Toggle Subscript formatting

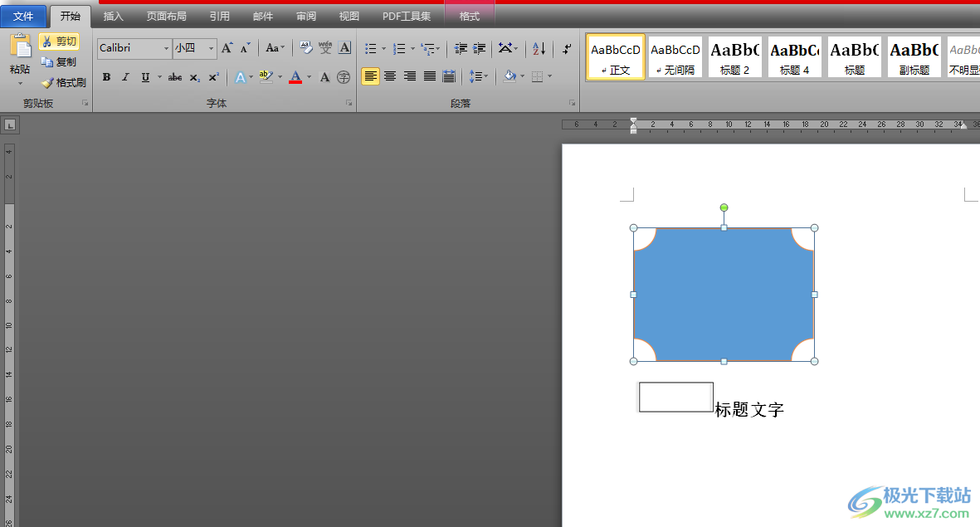tap(194, 77)
